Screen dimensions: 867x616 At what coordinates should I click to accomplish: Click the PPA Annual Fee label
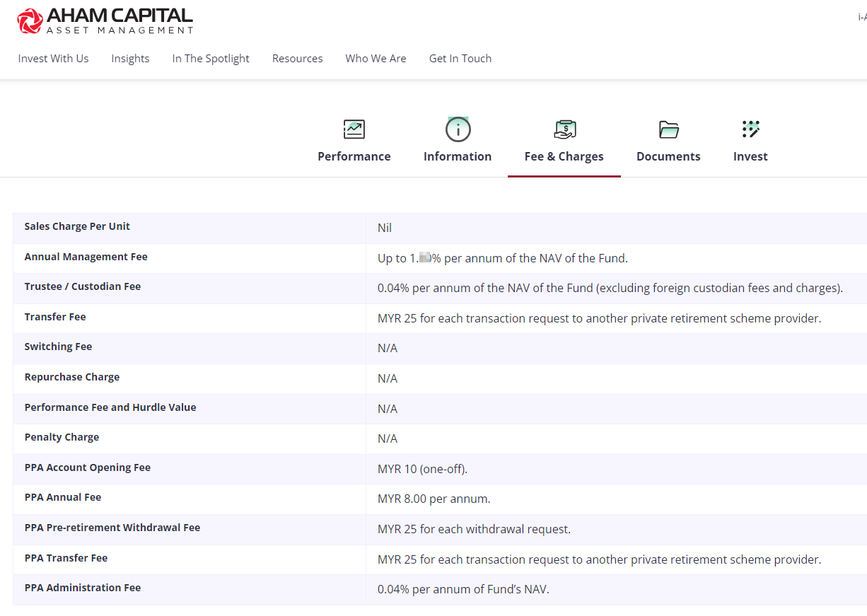click(63, 497)
